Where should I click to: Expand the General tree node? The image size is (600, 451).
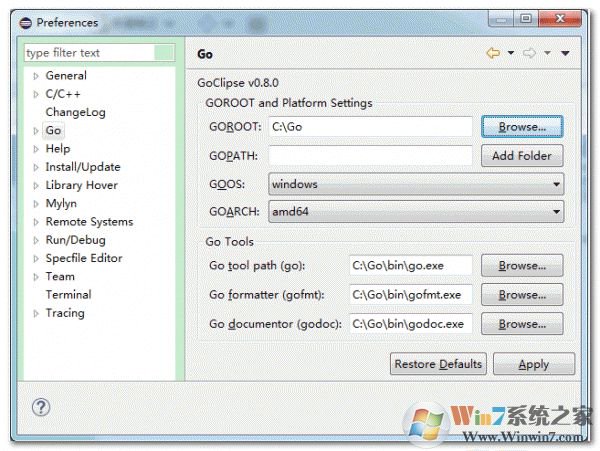pyautogui.click(x=36, y=76)
